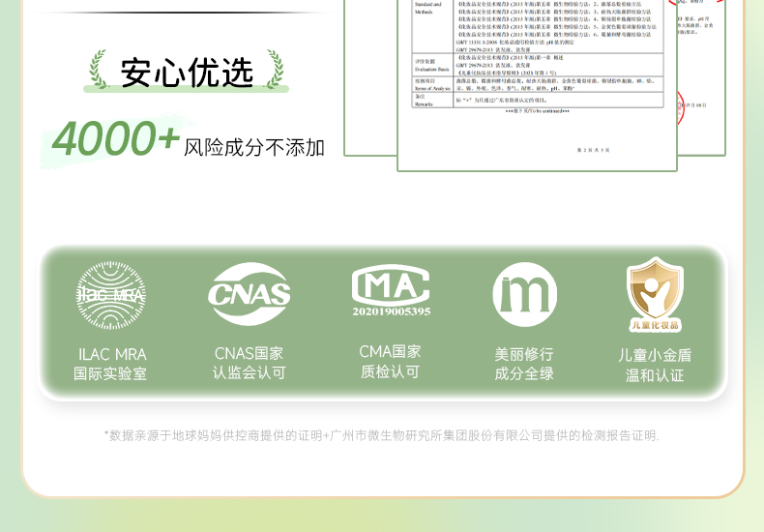Click the green 4000+ number
The height and width of the screenshot is (532, 764).
115,139
